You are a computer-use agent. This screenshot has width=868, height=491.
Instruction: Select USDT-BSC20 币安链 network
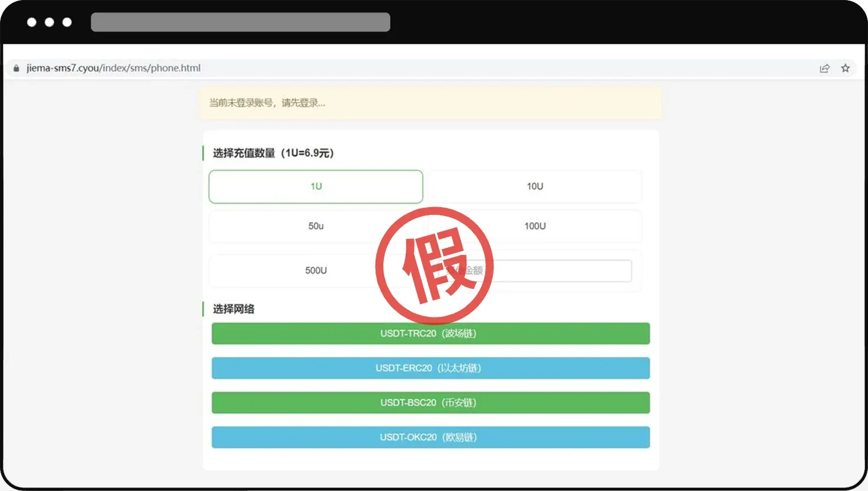(x=430, y=402)
